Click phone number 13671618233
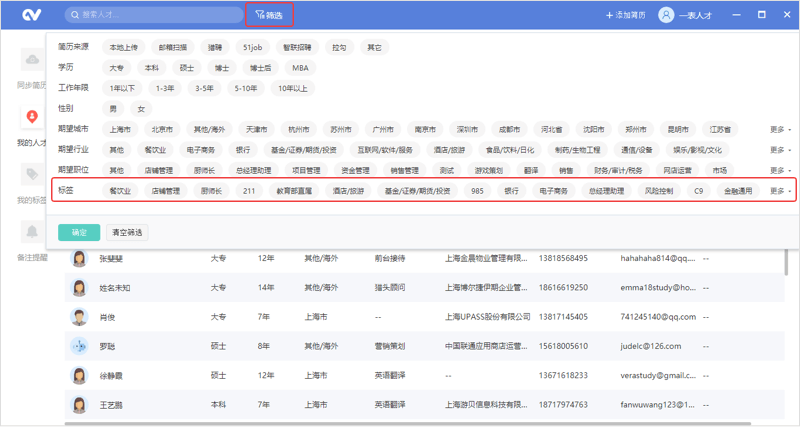800x427 pixels. [563, 375]
